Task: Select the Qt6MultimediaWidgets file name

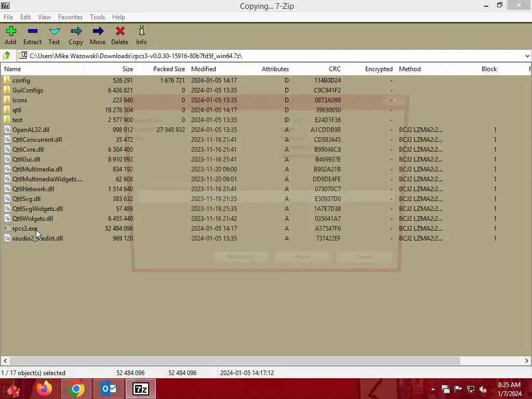Action: (47, 179)
